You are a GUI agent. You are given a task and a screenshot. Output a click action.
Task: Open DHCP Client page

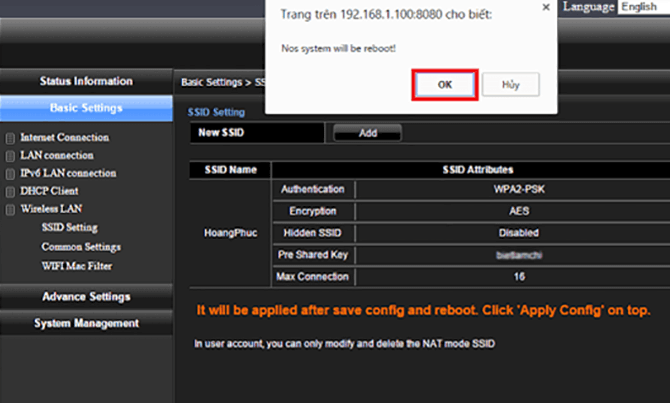[49, 191]
